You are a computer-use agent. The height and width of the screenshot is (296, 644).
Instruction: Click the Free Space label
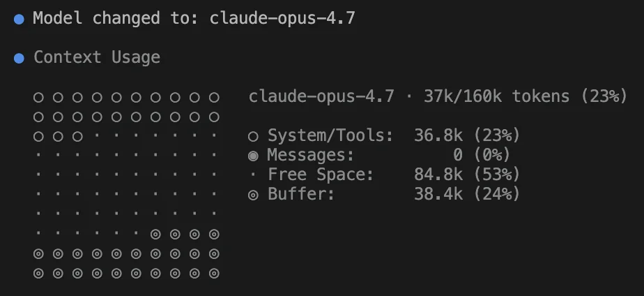321,175
